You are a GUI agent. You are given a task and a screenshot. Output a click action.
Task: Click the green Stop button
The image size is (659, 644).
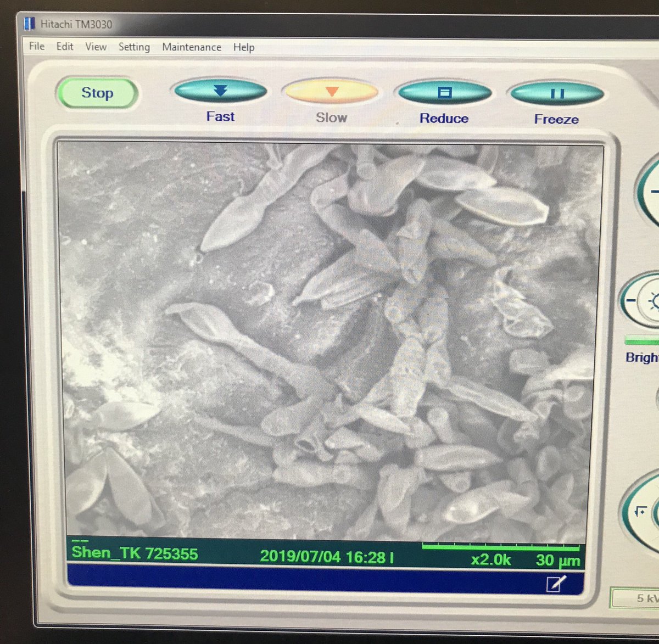pos(97,93)
